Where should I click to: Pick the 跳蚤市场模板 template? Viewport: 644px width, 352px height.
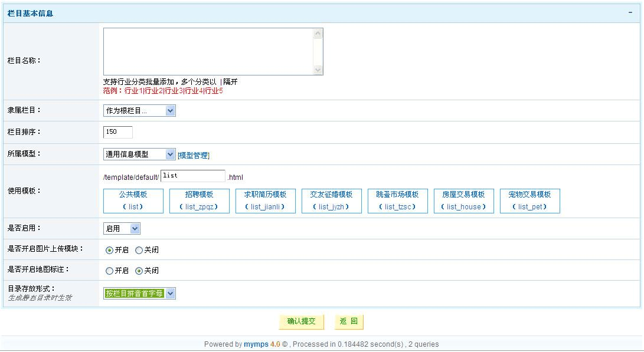coord(397,201)
